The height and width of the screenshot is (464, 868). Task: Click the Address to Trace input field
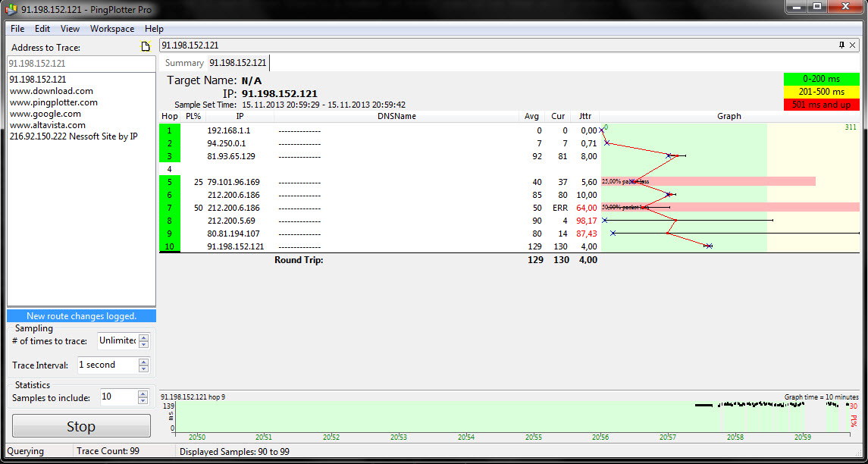(x=81, y=64)
